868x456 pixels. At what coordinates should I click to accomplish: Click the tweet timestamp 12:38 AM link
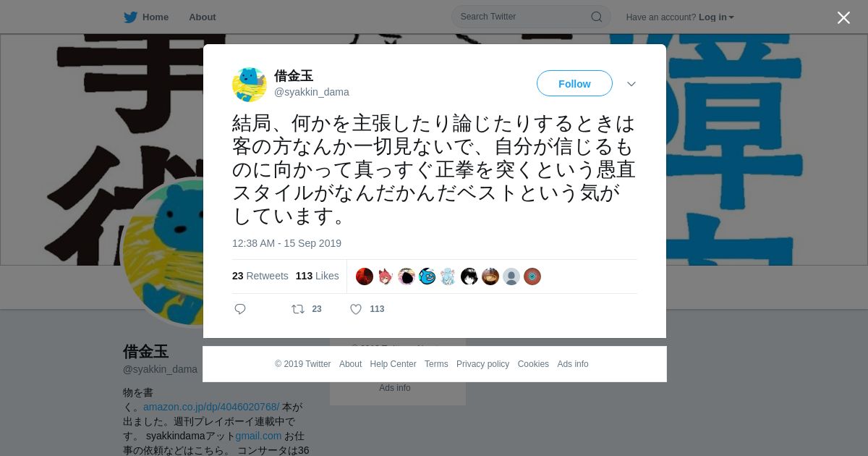[x=286, y=243]
